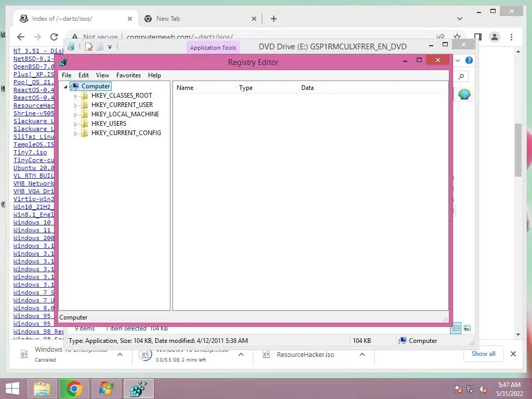Open ResourceHacker.iso download options chevron
This screenshot has width=532, height=399.
pos(362,354)
